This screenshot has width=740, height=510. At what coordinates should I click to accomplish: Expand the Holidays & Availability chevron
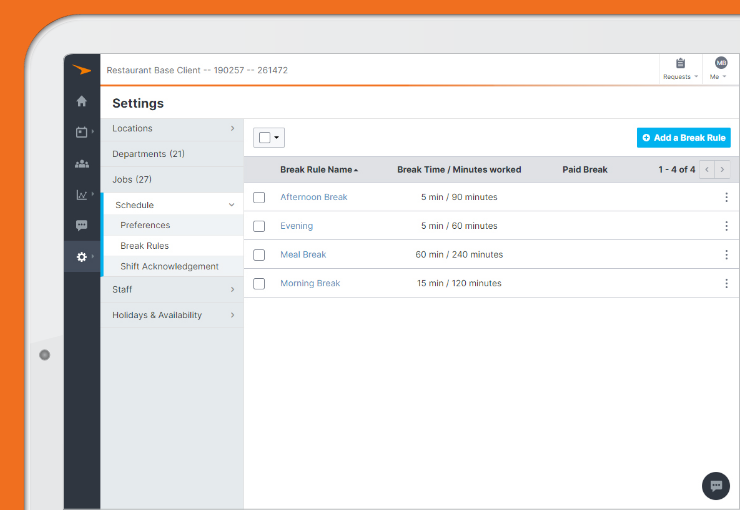click(232, 315)
